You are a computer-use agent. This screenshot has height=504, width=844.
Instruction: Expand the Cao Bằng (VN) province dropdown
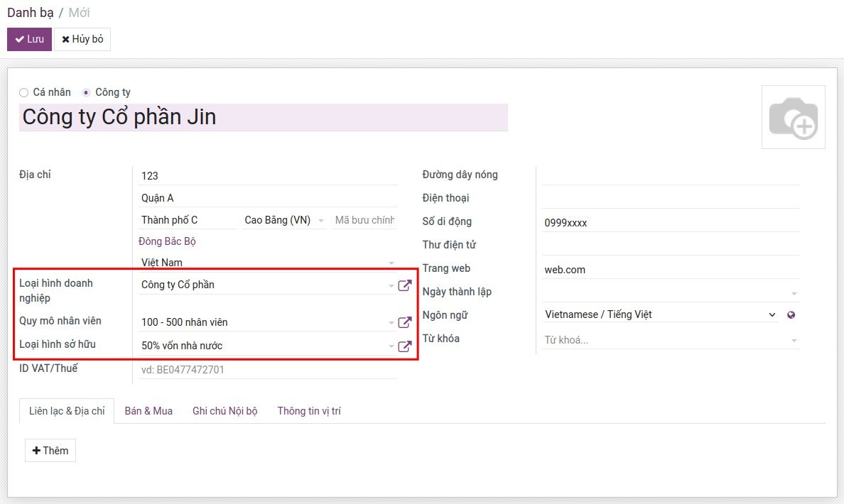pos(320,221)
